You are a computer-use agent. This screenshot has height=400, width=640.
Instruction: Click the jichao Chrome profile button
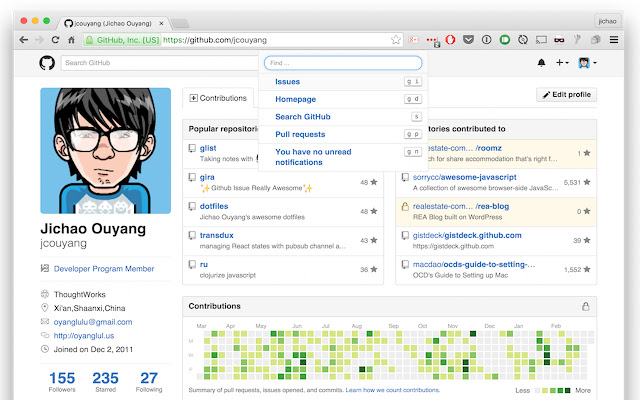[607, 21]
